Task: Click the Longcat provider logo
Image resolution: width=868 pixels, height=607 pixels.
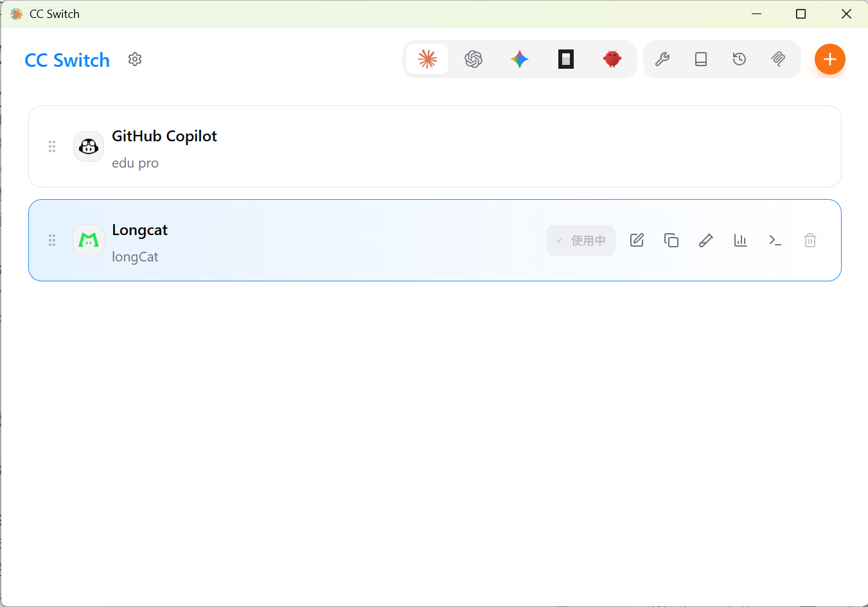Action: pyautogui.click(x=89, y=240)
